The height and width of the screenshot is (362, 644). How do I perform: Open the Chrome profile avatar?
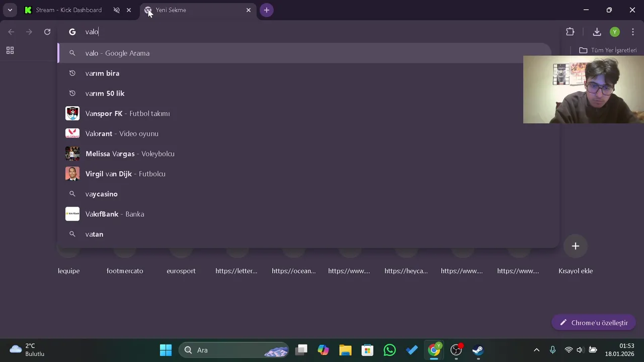615,32
